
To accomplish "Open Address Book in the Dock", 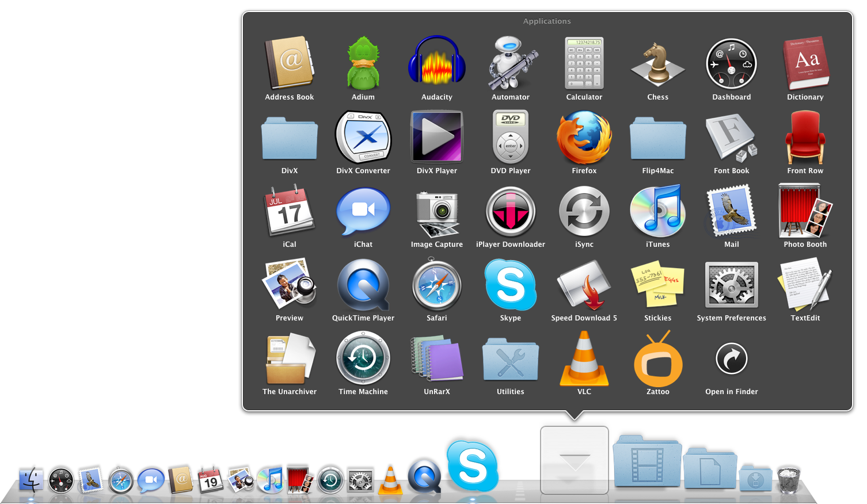I will coord(181,479).
